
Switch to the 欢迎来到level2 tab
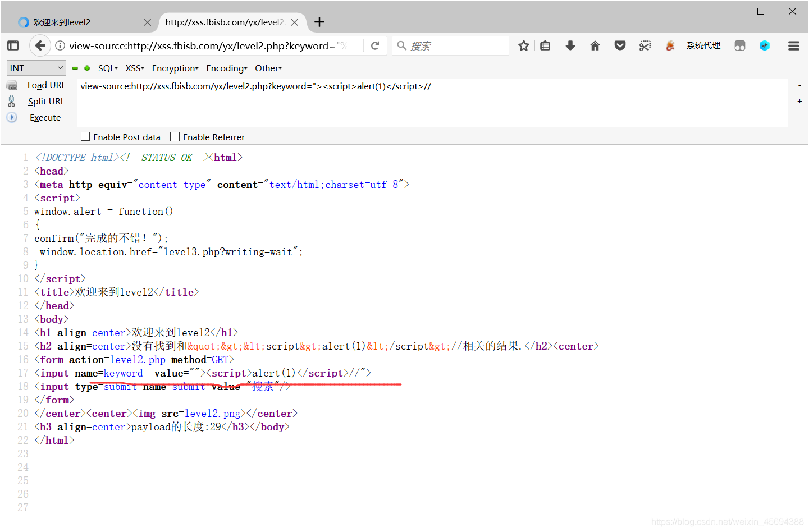click(84, 22)
